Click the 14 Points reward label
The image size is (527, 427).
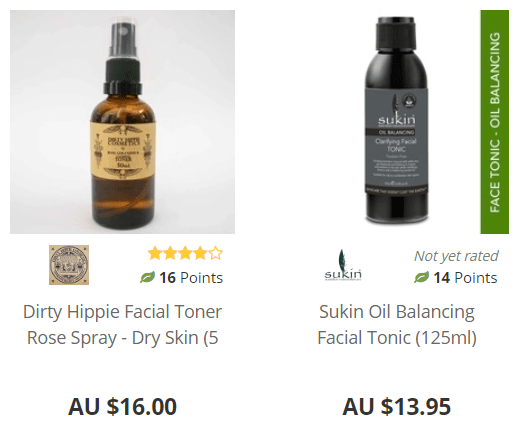click(x=465, y=278)
